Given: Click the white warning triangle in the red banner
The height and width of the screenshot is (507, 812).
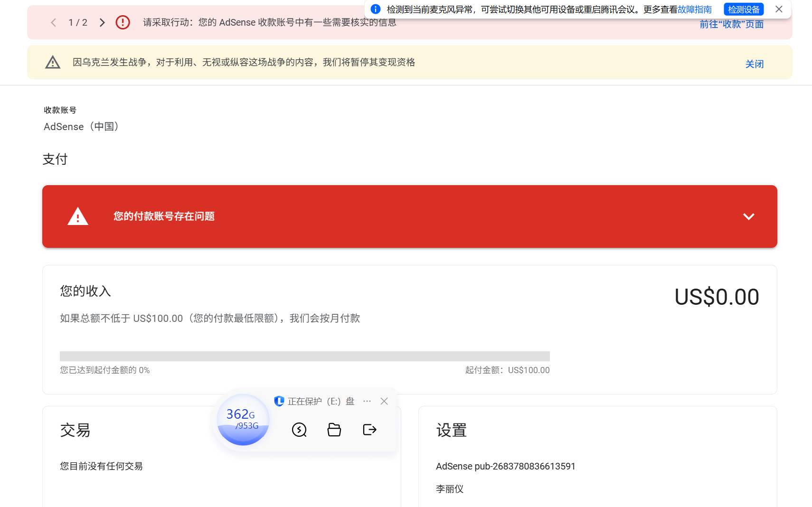Looking at the screenshot, I should coord(78,216).
